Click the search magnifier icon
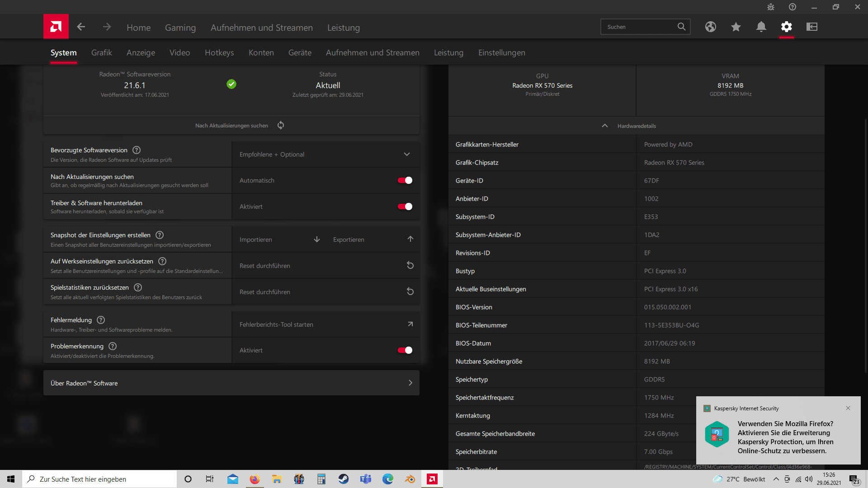Image resolution: width=868 pixels, height=488 pixels. [x=681, y=27]
